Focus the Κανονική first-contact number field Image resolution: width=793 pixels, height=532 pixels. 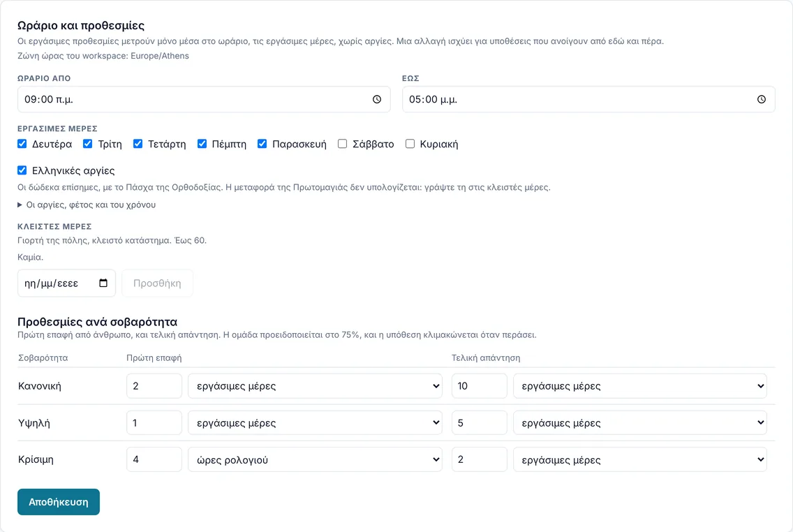pos(154,386)
